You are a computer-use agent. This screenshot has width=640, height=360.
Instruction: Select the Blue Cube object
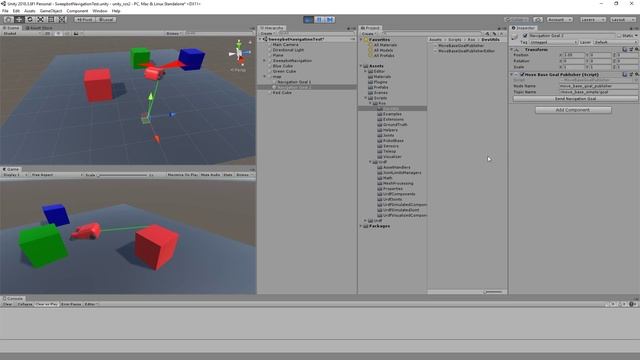[283, 66]
